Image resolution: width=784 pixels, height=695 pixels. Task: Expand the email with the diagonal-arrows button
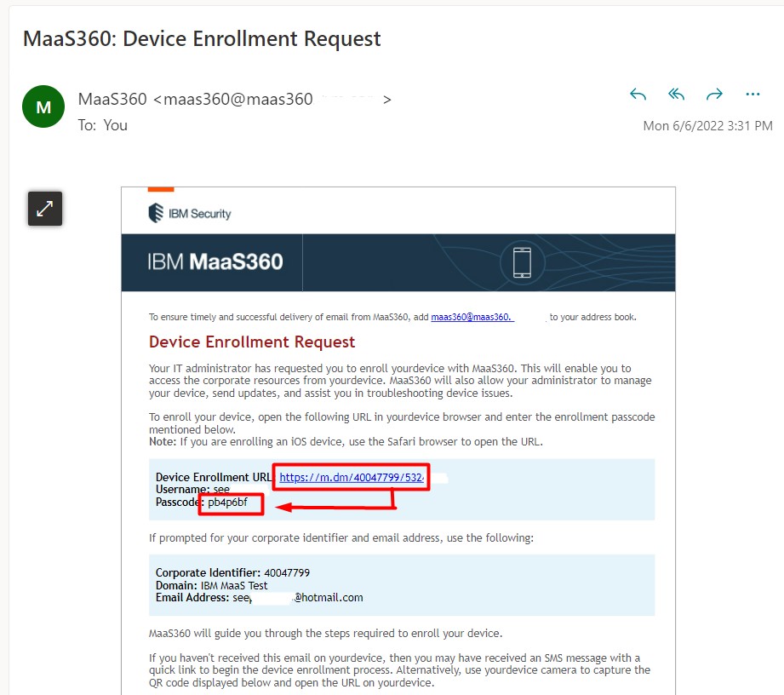point(45,209)
